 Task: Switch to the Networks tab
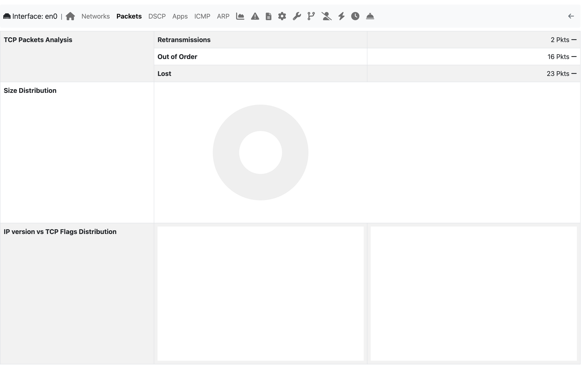click(x=95, y=16)
